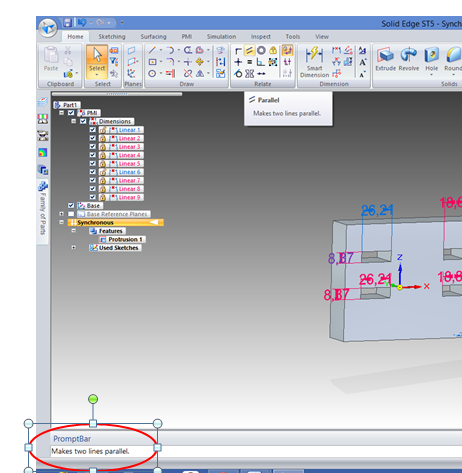Open the Simulation rainbow panel side tab
This screenshot has width=462, height=473.
tap(43, 153)
